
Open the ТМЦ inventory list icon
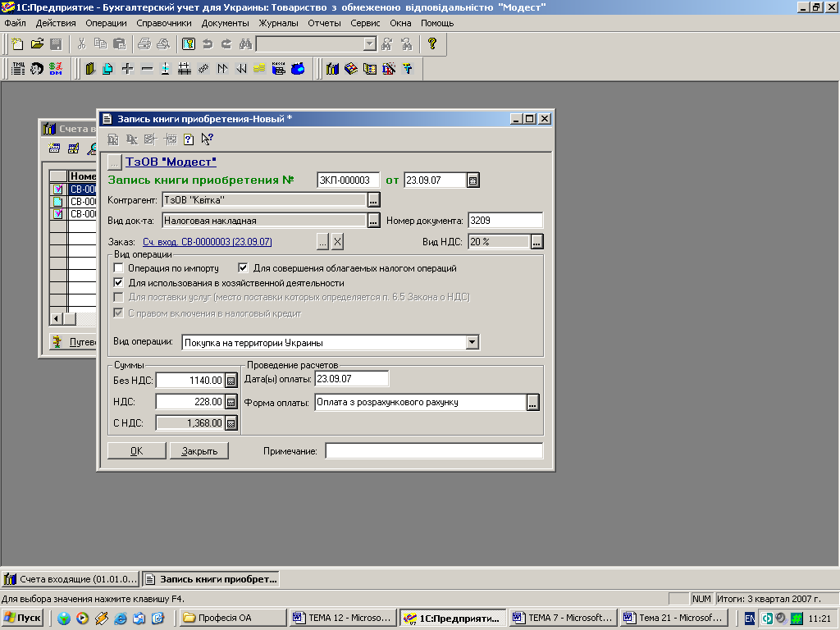click(x=18, y=69)
